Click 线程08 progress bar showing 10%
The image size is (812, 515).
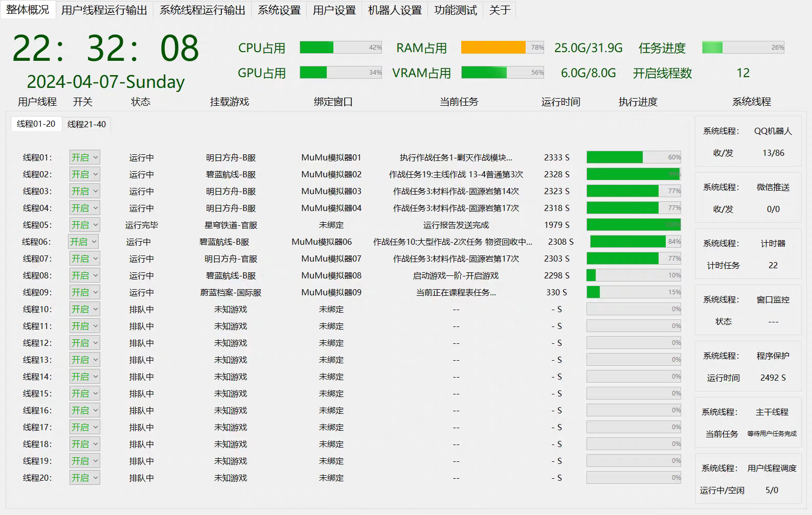(x=634, y=275)
